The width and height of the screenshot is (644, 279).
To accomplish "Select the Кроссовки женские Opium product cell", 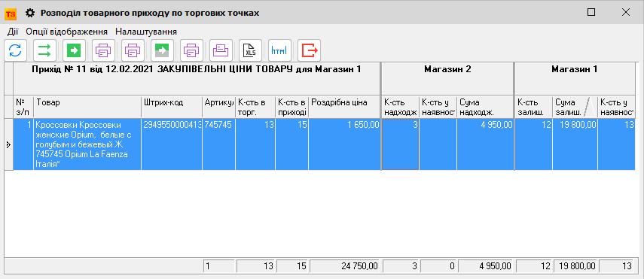I will [x=87, y=144].
